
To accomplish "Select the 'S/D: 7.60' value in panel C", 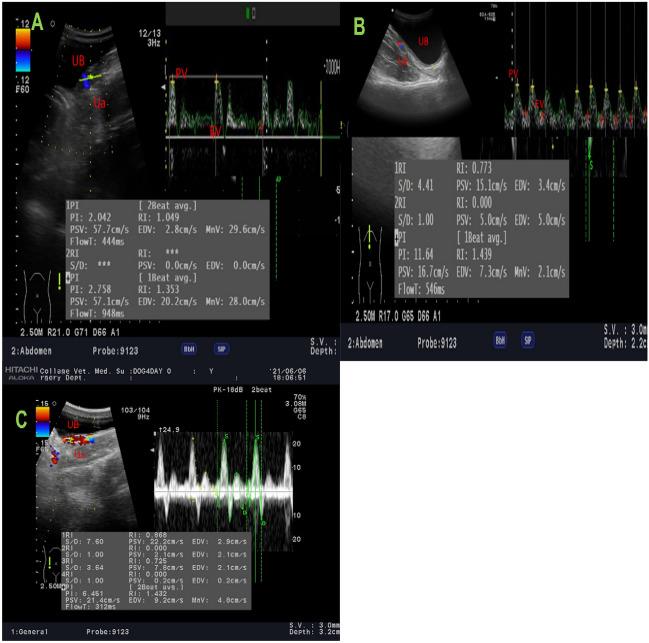I will [84, 541].
